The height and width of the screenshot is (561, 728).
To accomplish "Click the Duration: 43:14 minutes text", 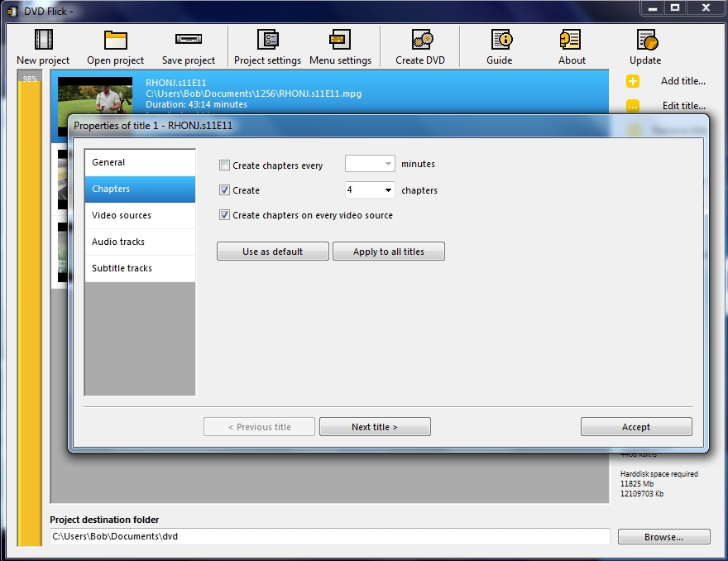I will [x=196, y=104].
